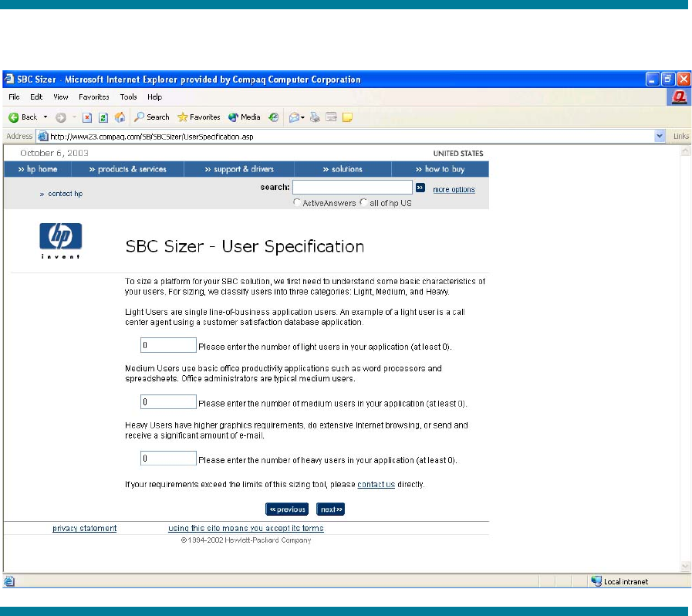Open the Search toolbar button
This screenshot has width=692, height=616.
point(152,117)
